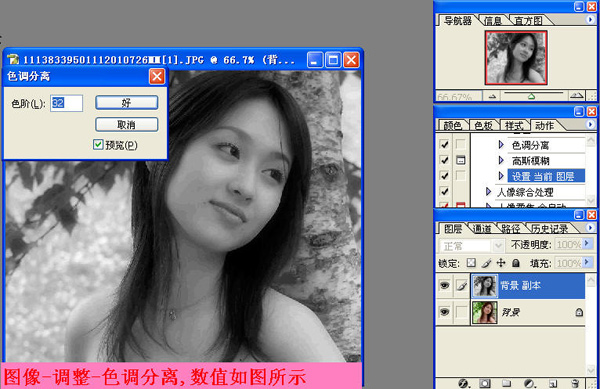Toggle the checkmark for 色调分离 action step
This screenshot has width=600, height=389.
[444, 144]
